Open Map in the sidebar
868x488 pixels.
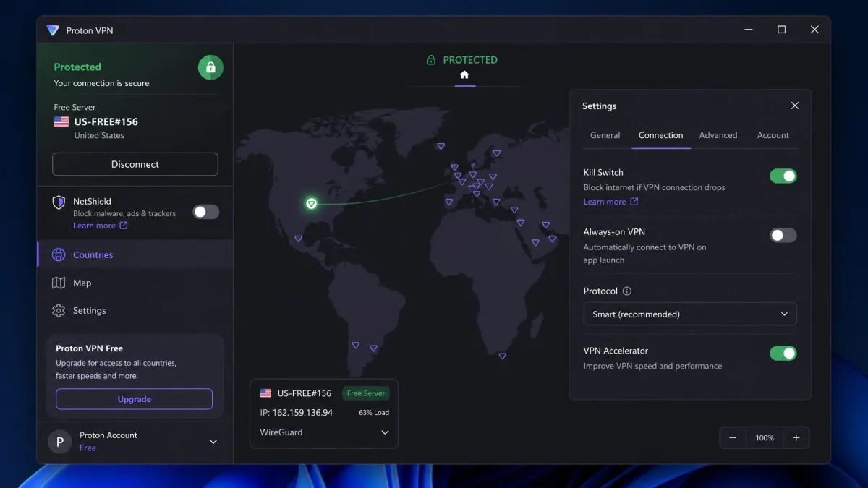pyautogui.click(x=135, y=283)
